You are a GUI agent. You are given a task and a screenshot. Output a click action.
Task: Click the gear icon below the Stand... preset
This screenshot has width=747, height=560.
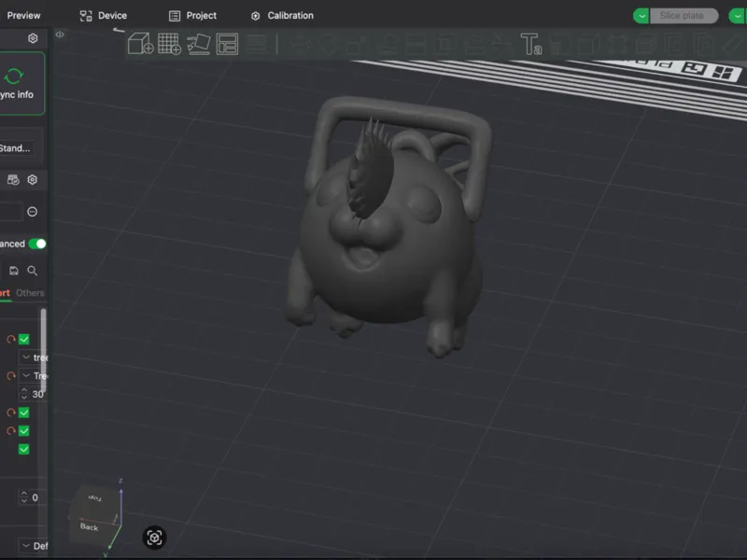pyautogui.click(x=33, y=179)
